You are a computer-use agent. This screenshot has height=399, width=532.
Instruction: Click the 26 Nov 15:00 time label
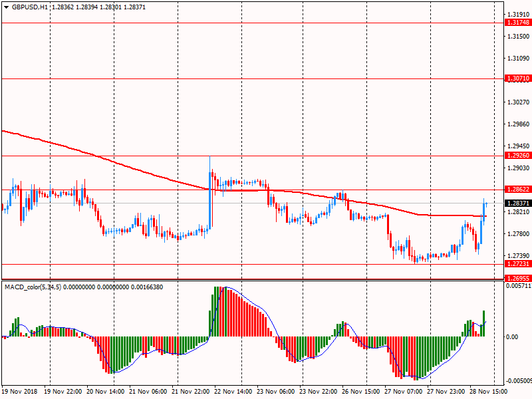362,392
